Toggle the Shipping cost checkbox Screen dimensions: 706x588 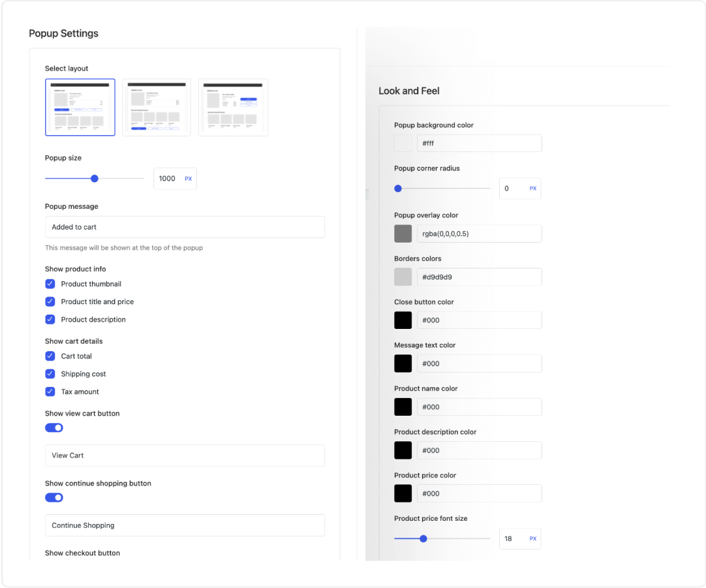(x=50, y=374)
